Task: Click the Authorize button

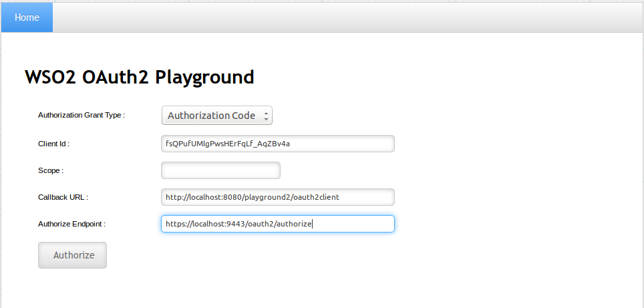Action: click(73, 255)
